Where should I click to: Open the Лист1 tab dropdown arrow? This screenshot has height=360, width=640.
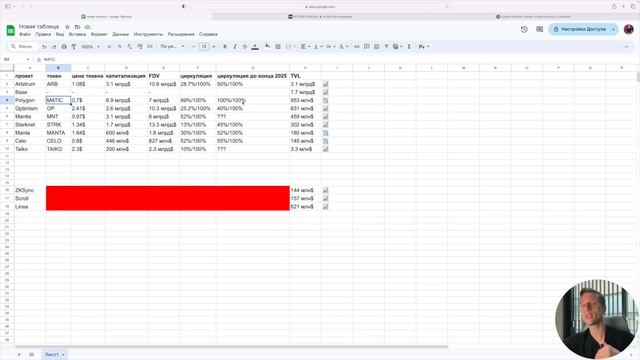[x=63, y=355]
